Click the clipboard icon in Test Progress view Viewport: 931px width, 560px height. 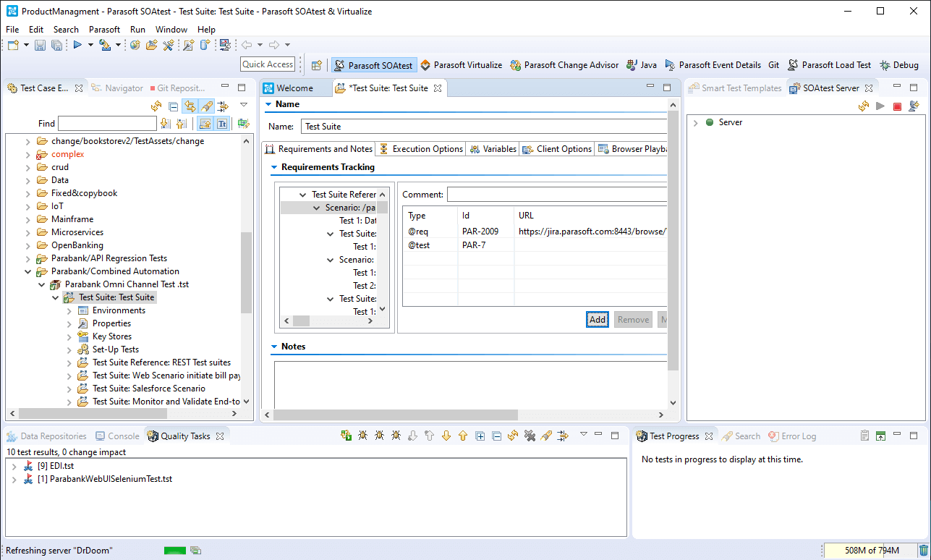[864, 436]
